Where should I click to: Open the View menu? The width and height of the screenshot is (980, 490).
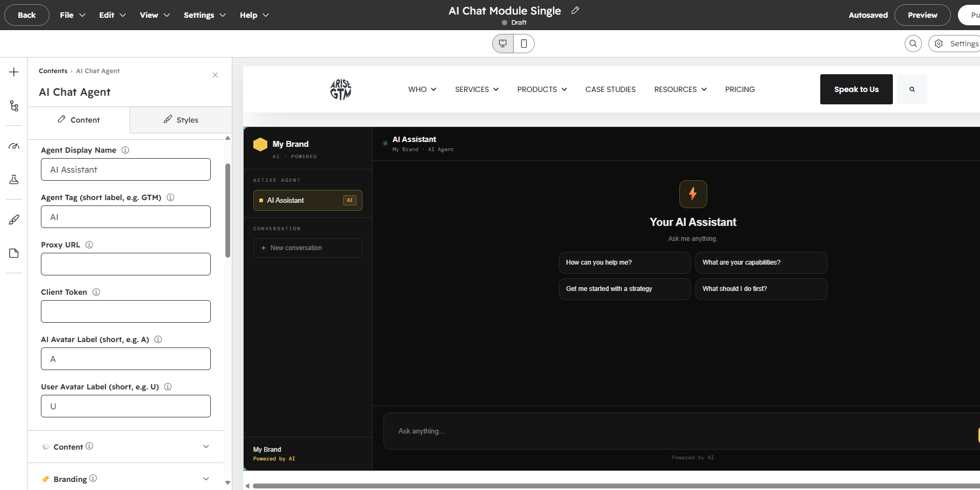pos(155,15)
